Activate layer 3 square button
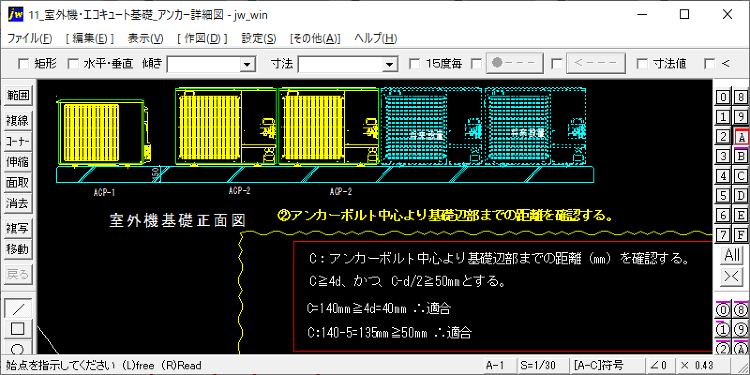Image resolution: width=750 pixels, height=375 pixels. pos(723,156)
